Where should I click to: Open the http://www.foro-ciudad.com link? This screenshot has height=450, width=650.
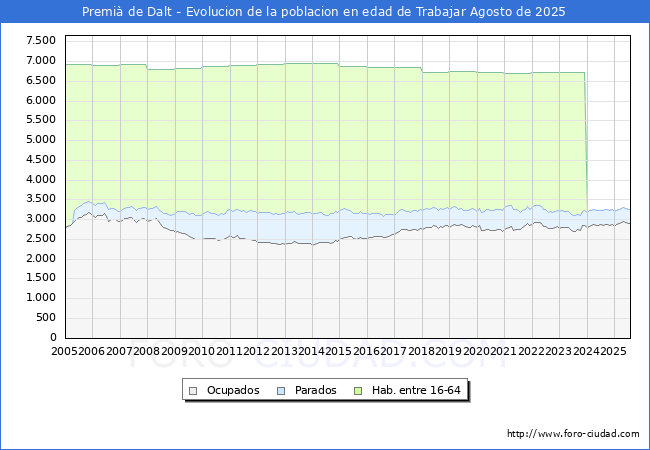pos(573,434)
